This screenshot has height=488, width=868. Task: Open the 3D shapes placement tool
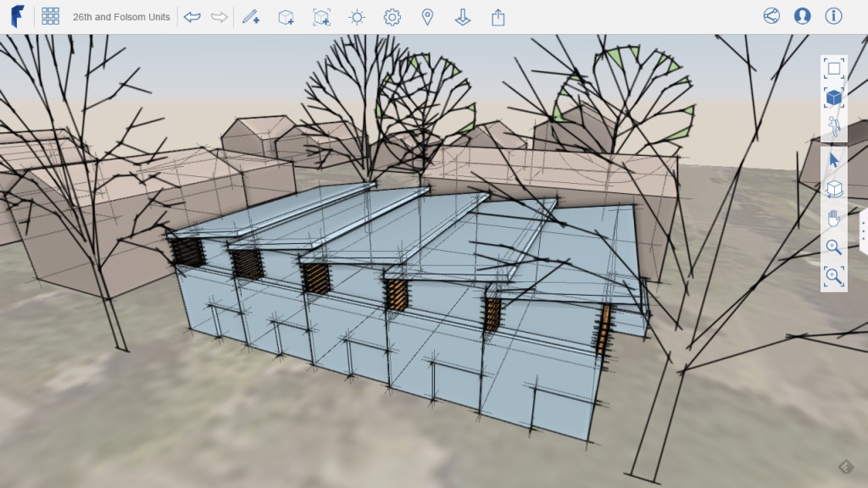click(284, 16)
